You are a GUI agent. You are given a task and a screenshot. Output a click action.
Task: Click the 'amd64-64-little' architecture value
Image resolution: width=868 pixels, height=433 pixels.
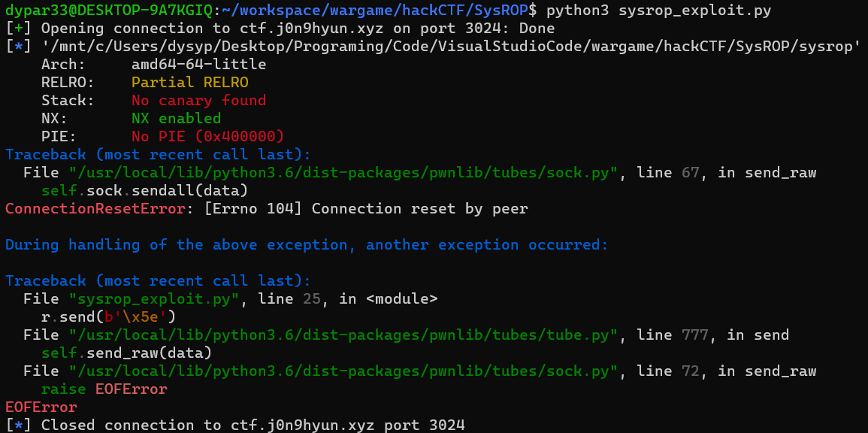pos(198,65)
